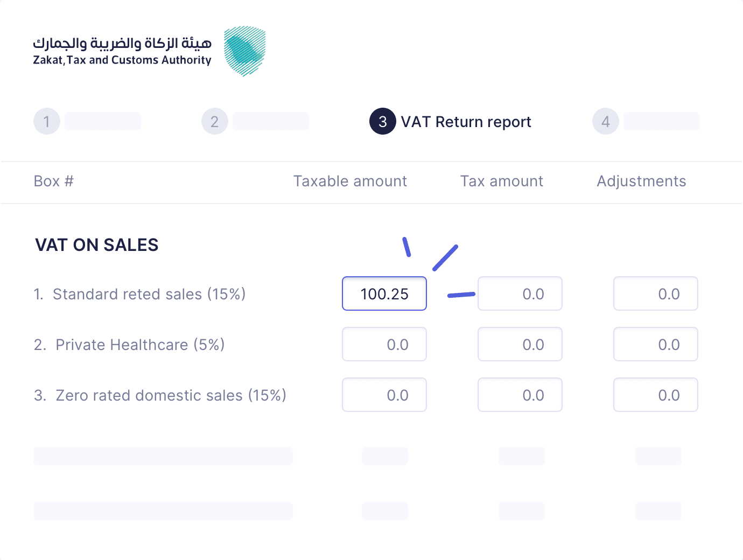Click the Tax amount column header
The image size is (743, 560).
pyautogui.click(x=501, y=181)
